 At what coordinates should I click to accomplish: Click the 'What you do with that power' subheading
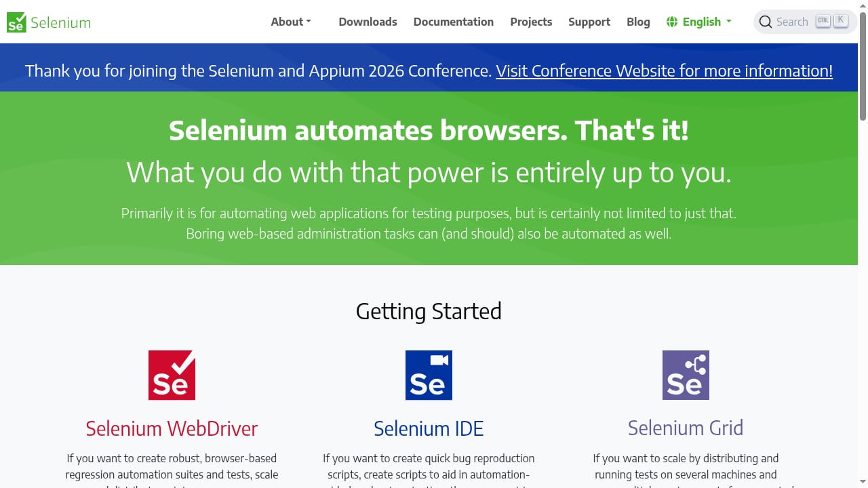pyautogui.click(x=429, y=173)
